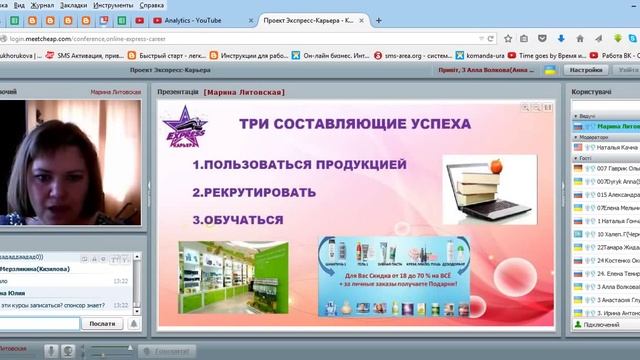Open the SMS Активация bookmark

84,56
